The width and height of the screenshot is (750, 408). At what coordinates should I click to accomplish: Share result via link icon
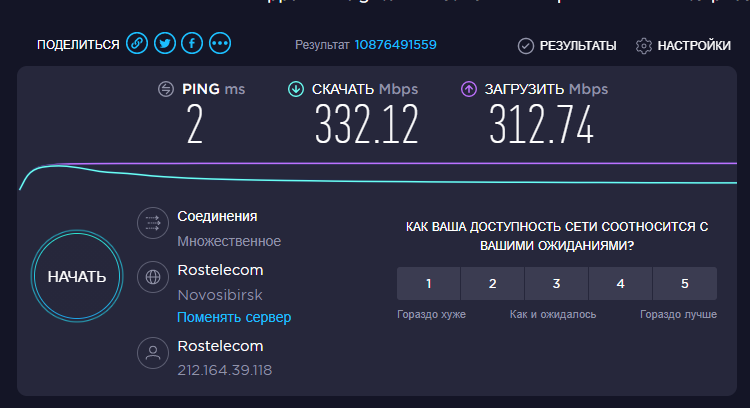tap(137, 44)
